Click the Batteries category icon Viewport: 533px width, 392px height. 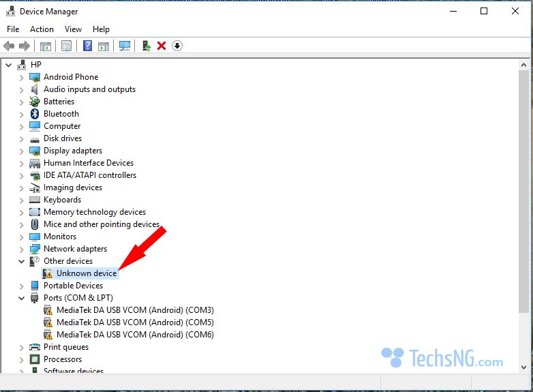point(35,102)
